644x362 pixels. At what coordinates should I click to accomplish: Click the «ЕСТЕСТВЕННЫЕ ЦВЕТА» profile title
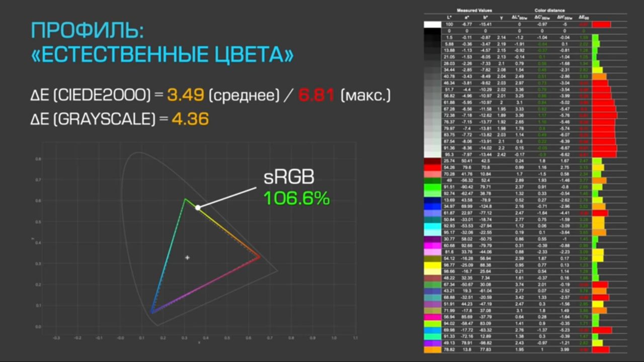(163, 55)
